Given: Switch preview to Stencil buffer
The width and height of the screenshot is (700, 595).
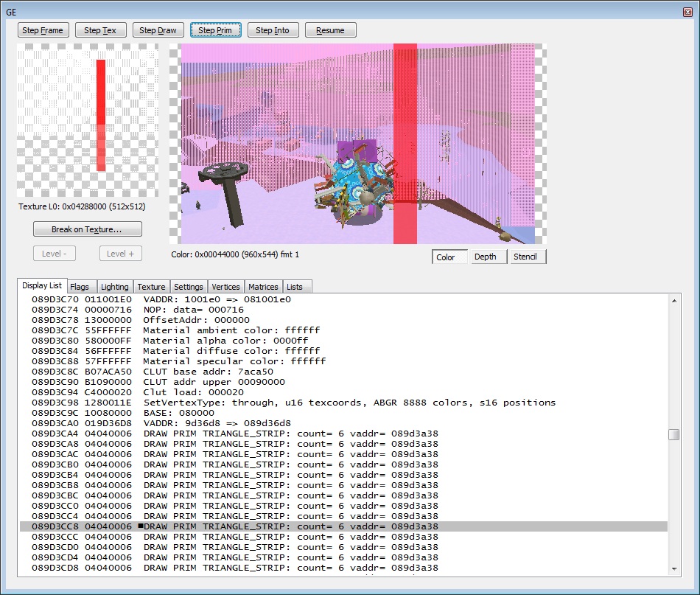Looking at the screenshot, I should pos(525,257).
